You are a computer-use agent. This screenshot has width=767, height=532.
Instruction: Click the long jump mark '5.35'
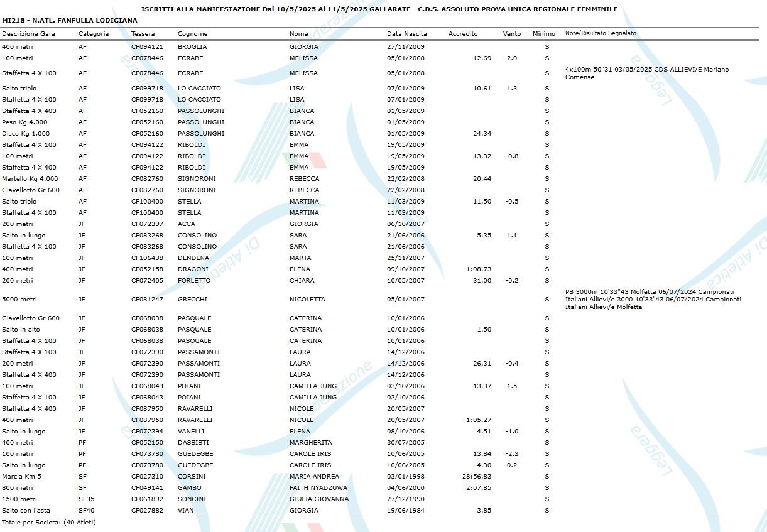click(x=485, y=236)
